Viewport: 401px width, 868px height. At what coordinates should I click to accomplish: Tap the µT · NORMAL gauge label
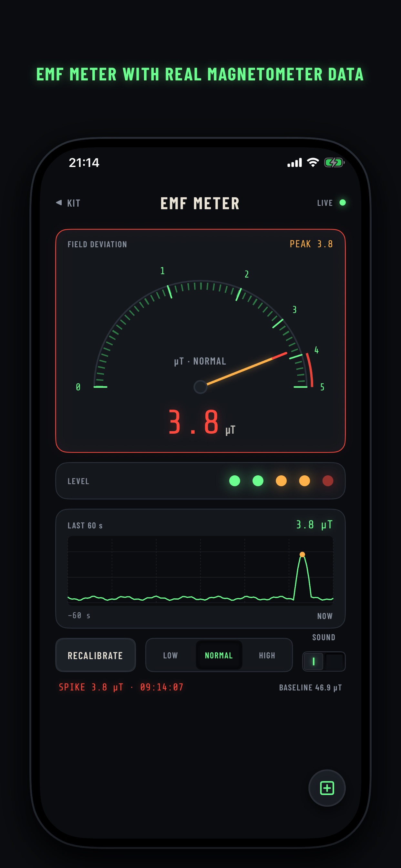[x=200, y=361]
